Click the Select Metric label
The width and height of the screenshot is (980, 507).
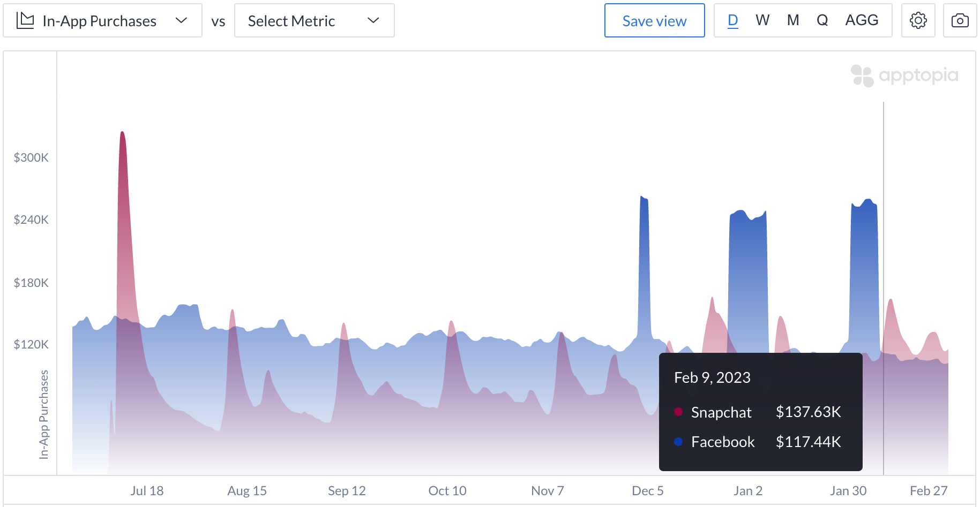[291, 21]
